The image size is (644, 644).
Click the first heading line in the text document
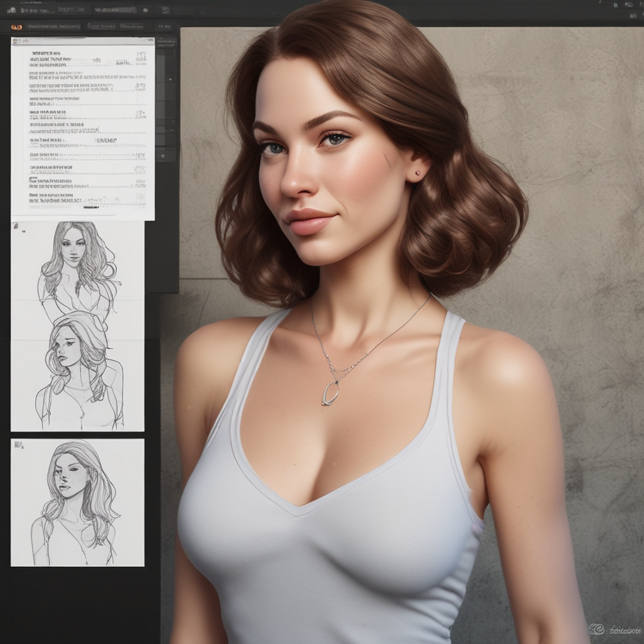pyautogui.click(x=44, y=53)
